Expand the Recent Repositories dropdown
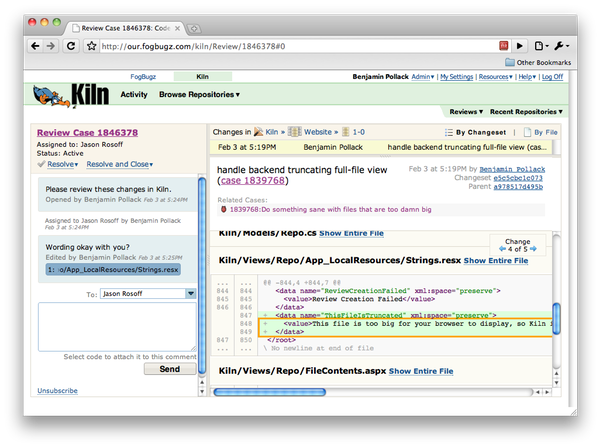The height and width of the screenshot is (448, 600). [526, 112]
